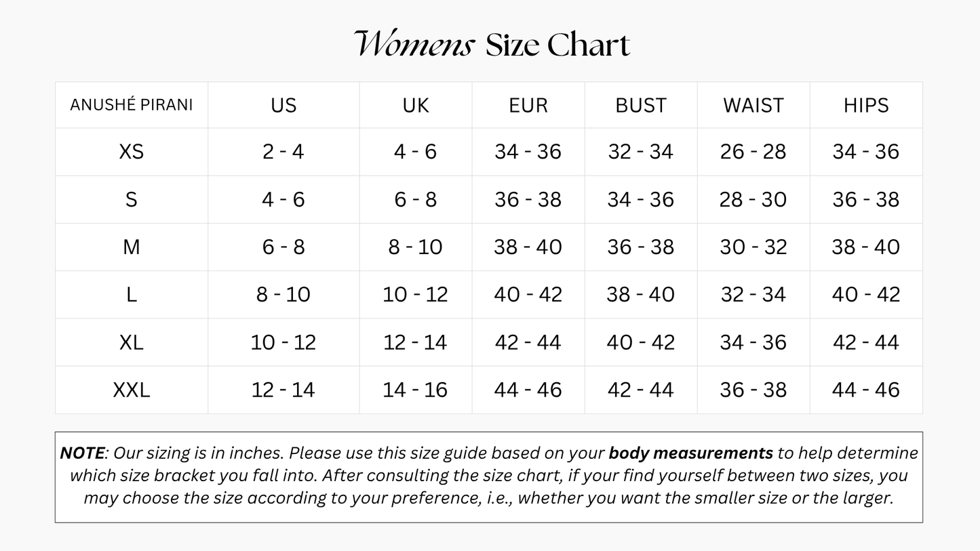The image size is (980, 551).
Task: Click the 'Womens Size Chart' title
Action: click(492, 45)
